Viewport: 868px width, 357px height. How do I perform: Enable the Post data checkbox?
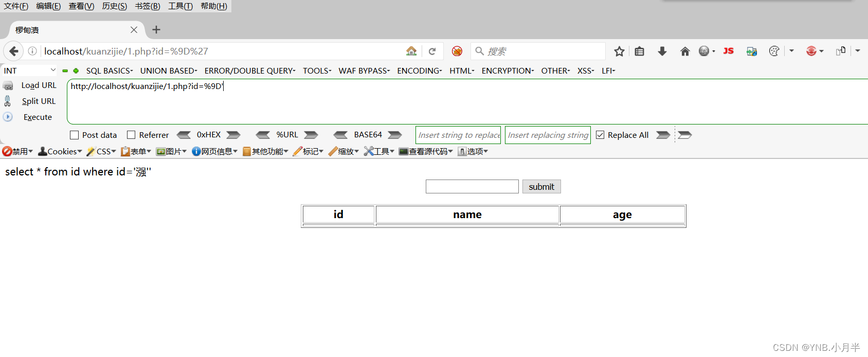point(74,135)
